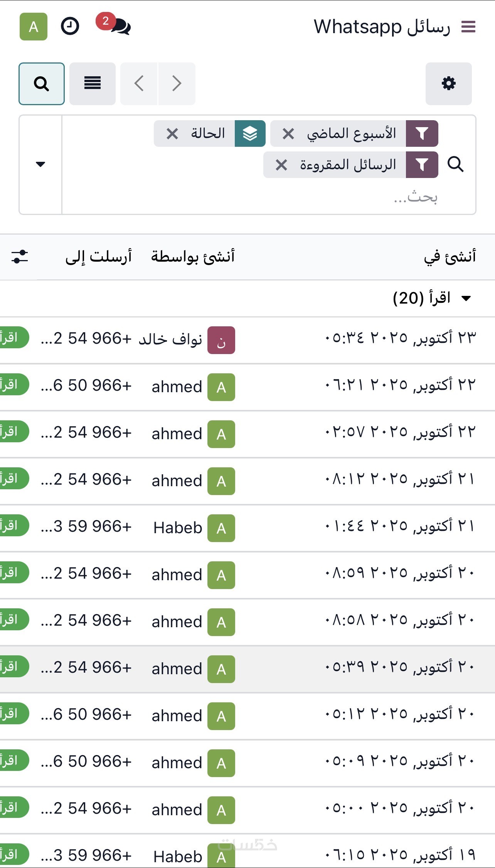Go to the next page arrow
This screenshot has width=495, height=868.
click(x=177, y=84)
